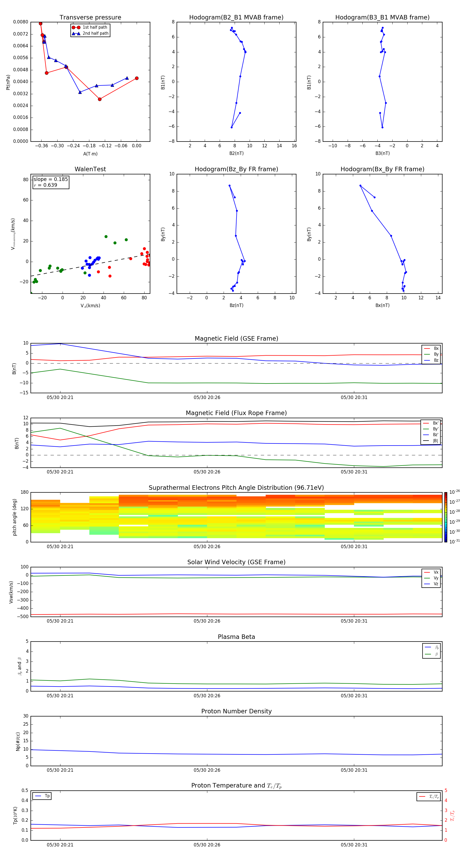Click the 'Proton Temperature and Te/Tp' title
The height and width of the screenshot is (868, 473).
[x=236, y=786]
